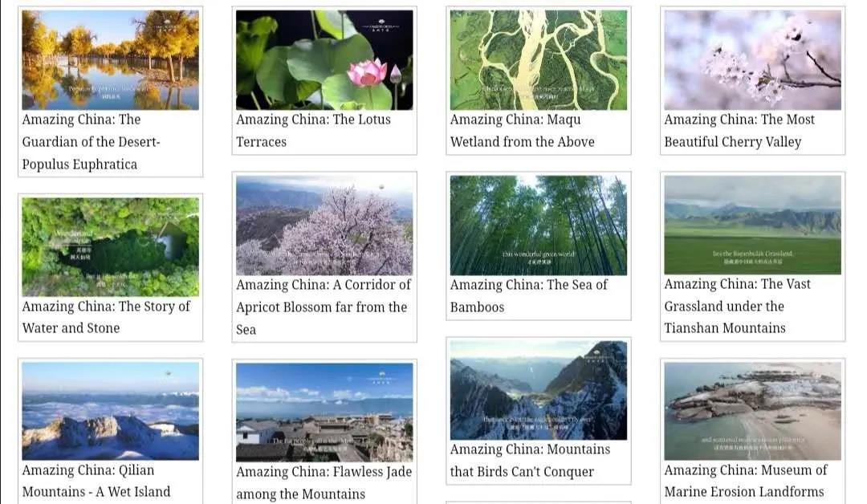Select the Tianshan grassland thumbnail
Screen dimensions: 867x504
(752, 225)
